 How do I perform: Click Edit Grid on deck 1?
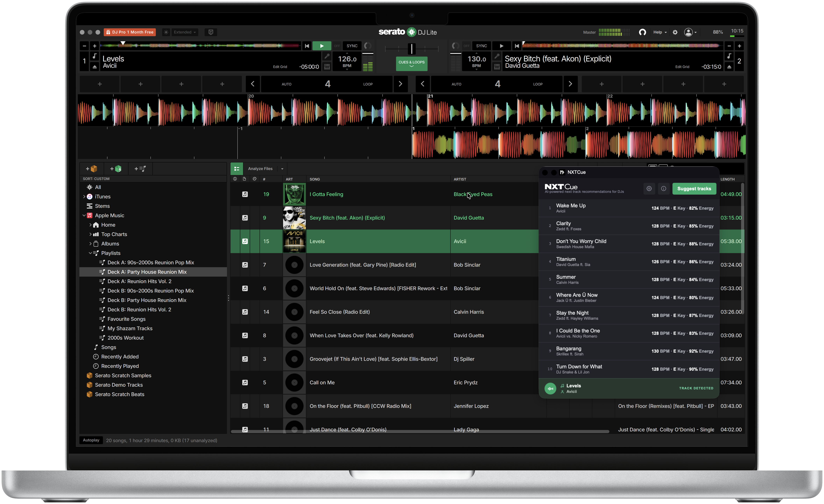coord(280,67)
